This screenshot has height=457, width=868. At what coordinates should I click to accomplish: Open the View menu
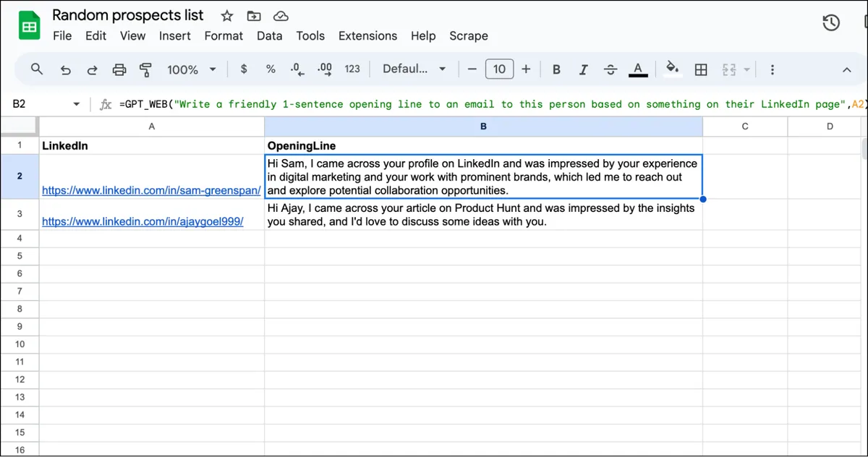tap(132, 35)
